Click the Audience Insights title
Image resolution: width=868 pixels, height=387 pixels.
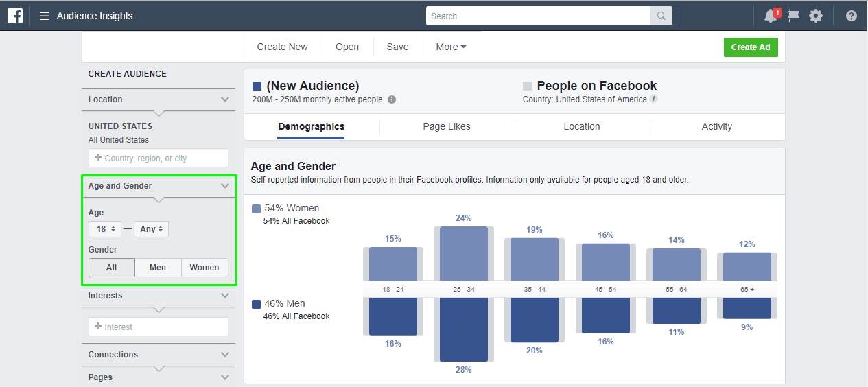pyautogui.click(x=95, y=16)
